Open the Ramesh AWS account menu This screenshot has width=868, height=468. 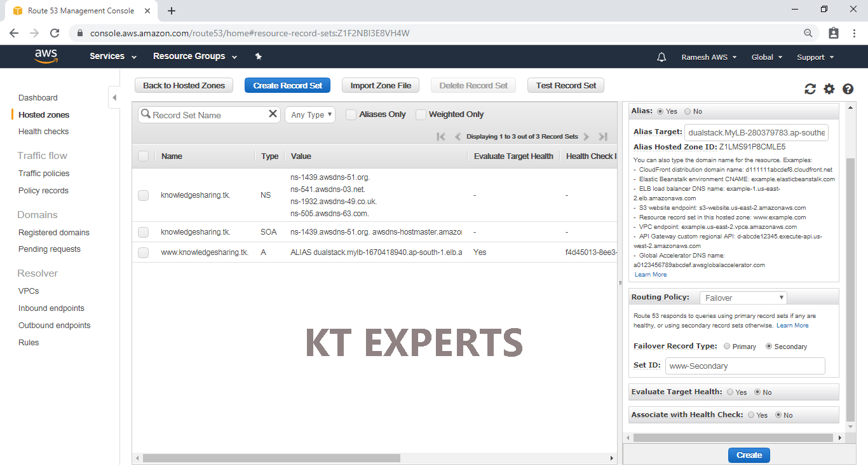(709, 57)
